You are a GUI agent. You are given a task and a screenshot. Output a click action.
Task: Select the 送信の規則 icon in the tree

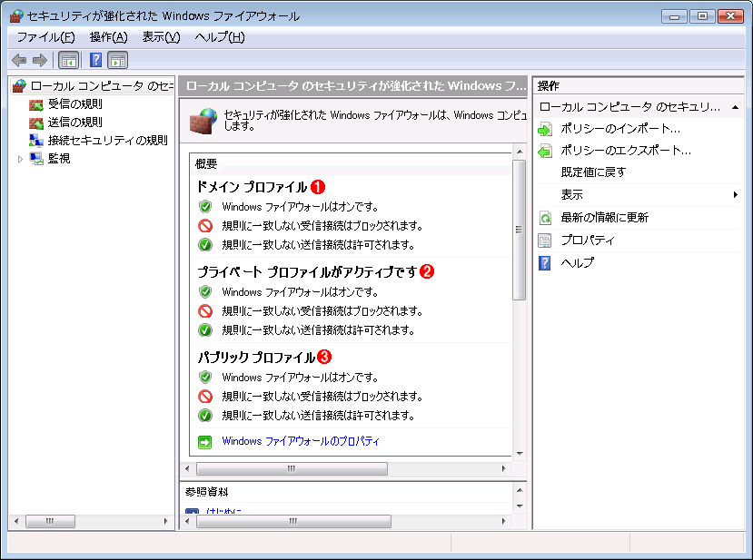pos(36,123)
